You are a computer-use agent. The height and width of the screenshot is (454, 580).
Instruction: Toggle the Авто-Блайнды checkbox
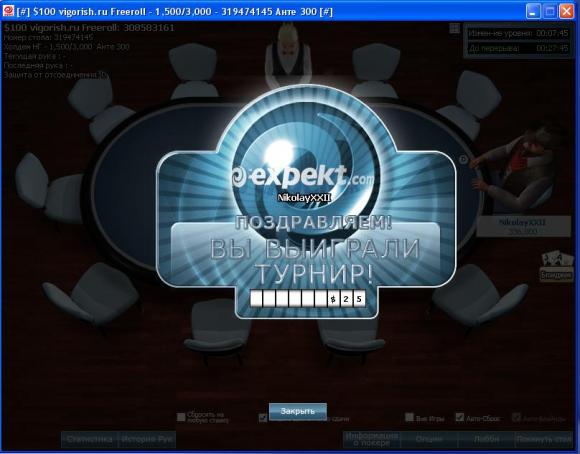[x=516, y=417]
